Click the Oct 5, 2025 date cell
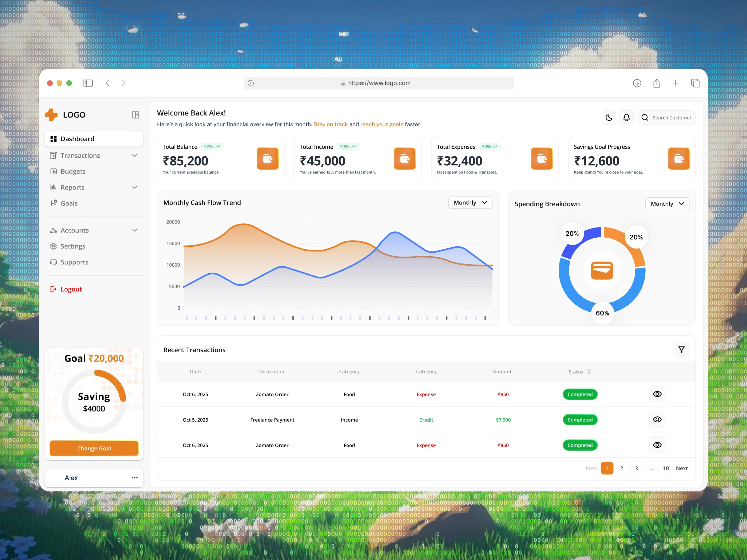Screen dimensions: 747x560 pos(195,419)
